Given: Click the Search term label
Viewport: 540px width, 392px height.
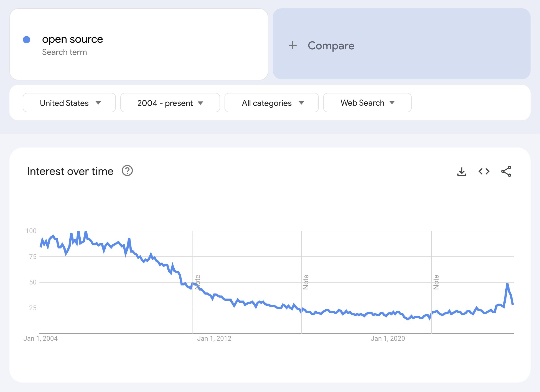Looking at the screenshot, I should pyautogui.click(x=64, y=52).
